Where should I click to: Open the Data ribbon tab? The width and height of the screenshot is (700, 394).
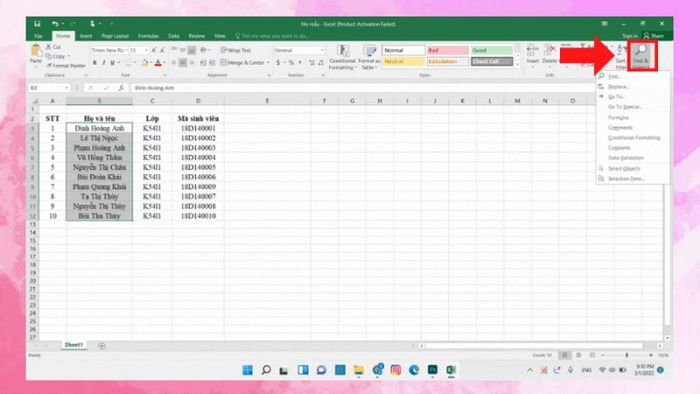click(x=174, y=36)
